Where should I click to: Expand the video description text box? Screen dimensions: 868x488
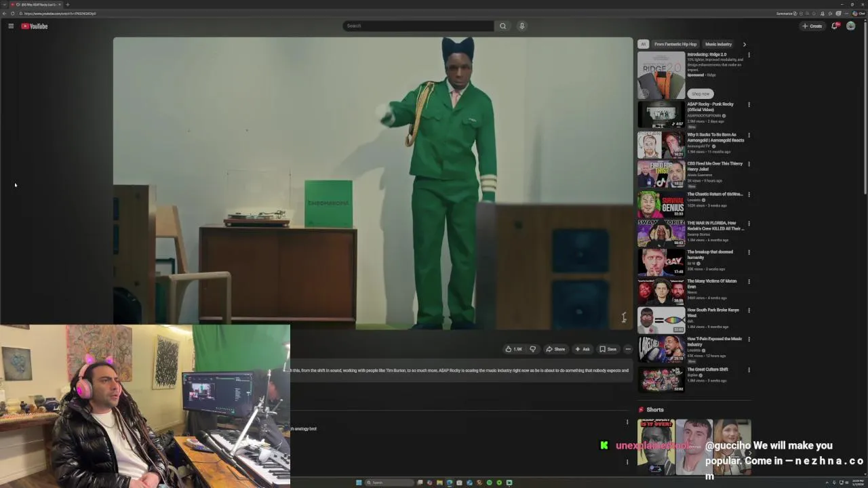(x=461, y=371)
